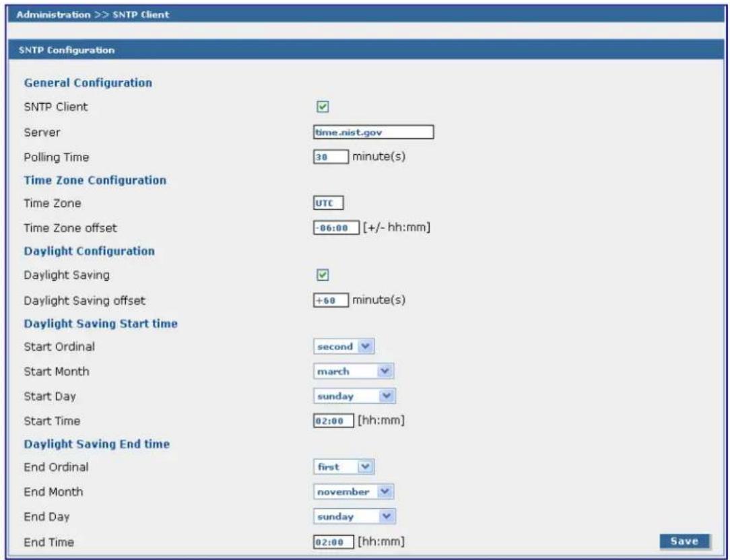Click the Daylight Saving offset field

(x=331, y=300)
